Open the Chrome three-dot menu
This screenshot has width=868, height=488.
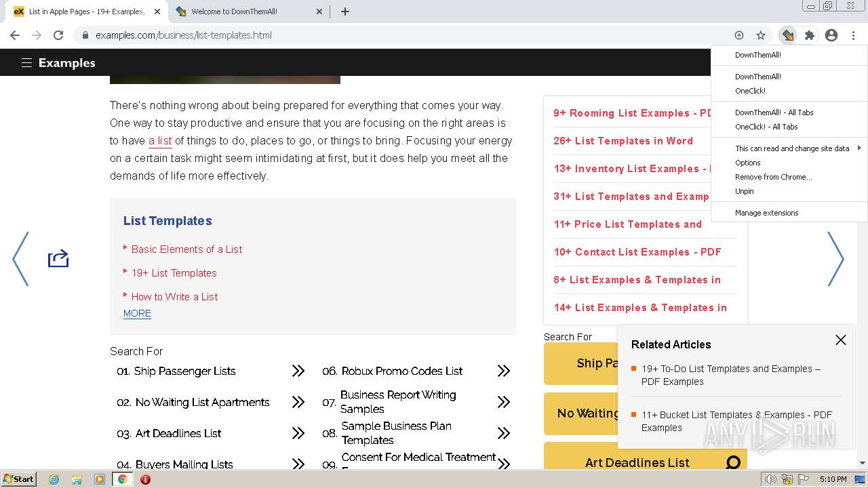point(853,35)
